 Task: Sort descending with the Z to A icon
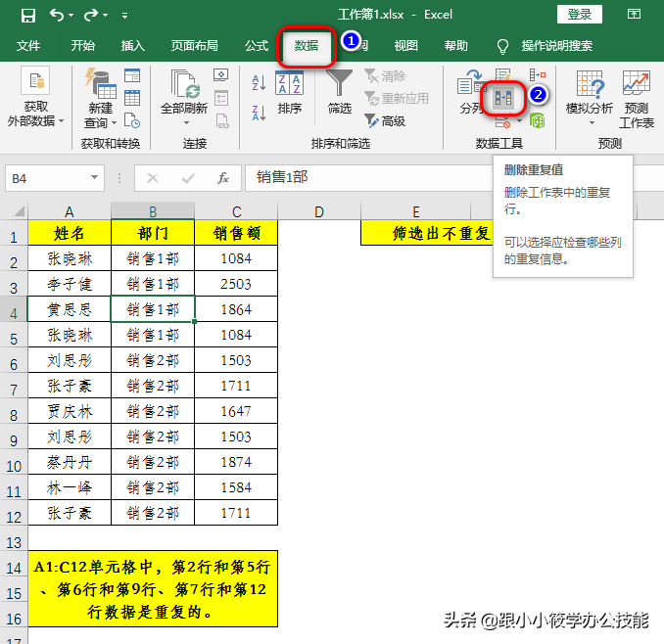coord(259,113)
